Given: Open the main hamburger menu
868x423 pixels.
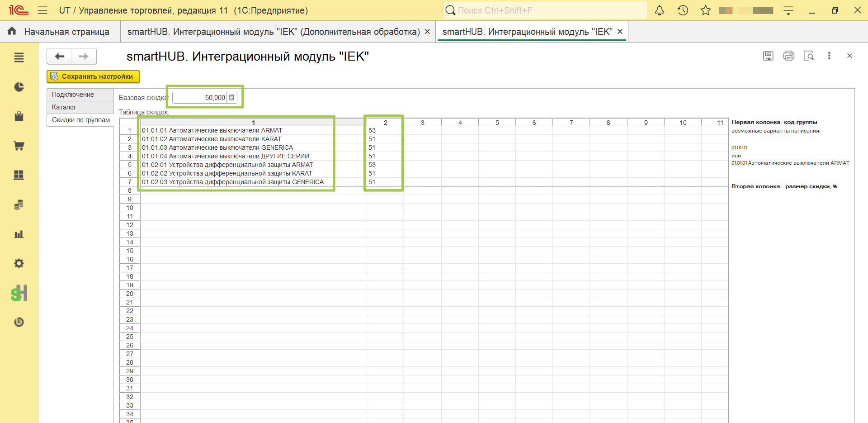Looking at the screenshot, I should 42,10.
